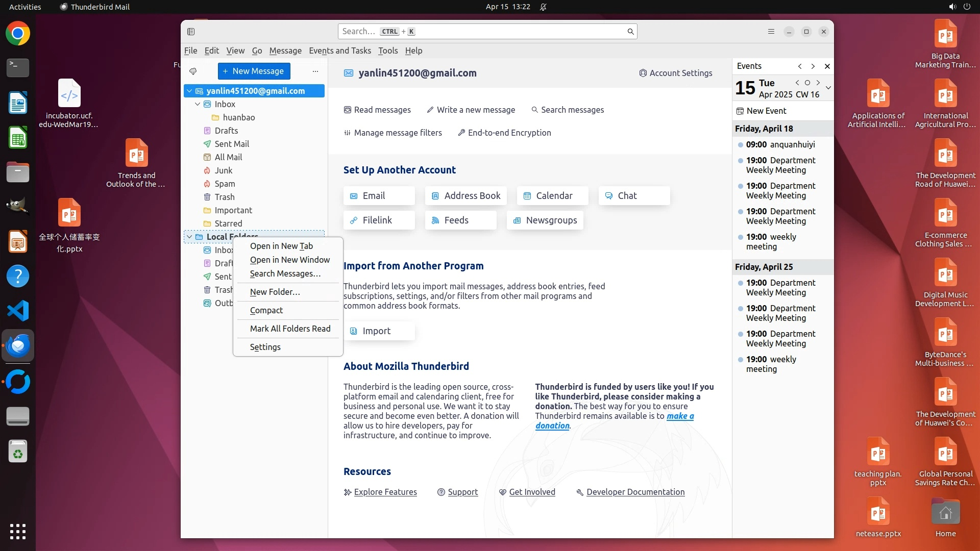
Task: Expand the day view dropdown chevron in Events
Action: pyautogui.click(x=828, y=88)
